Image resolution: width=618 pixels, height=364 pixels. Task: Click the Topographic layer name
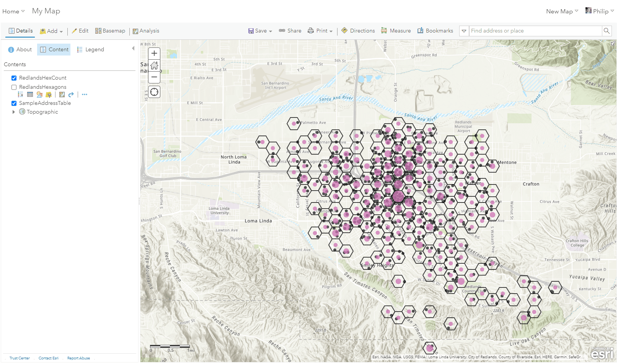point(42,112)
